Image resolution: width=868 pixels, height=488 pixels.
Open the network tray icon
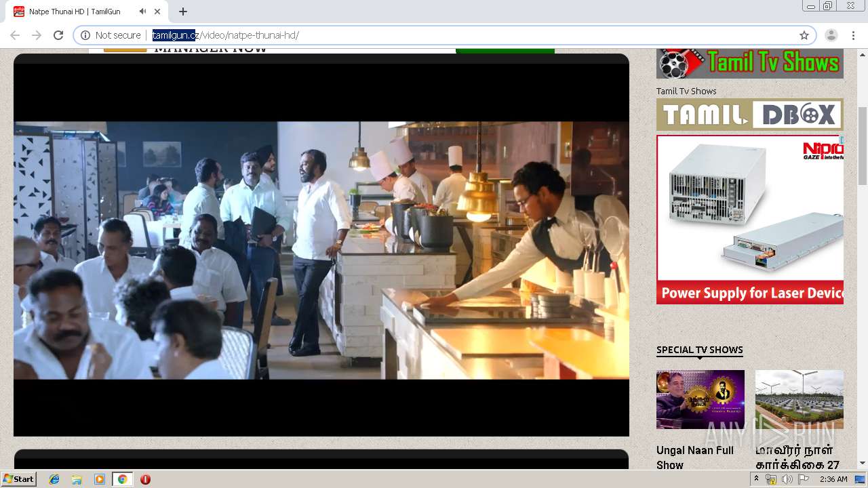point(771,479)
